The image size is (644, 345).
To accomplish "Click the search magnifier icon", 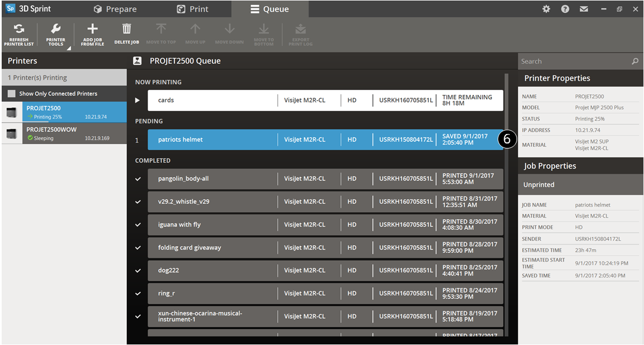I will [635, 61].
